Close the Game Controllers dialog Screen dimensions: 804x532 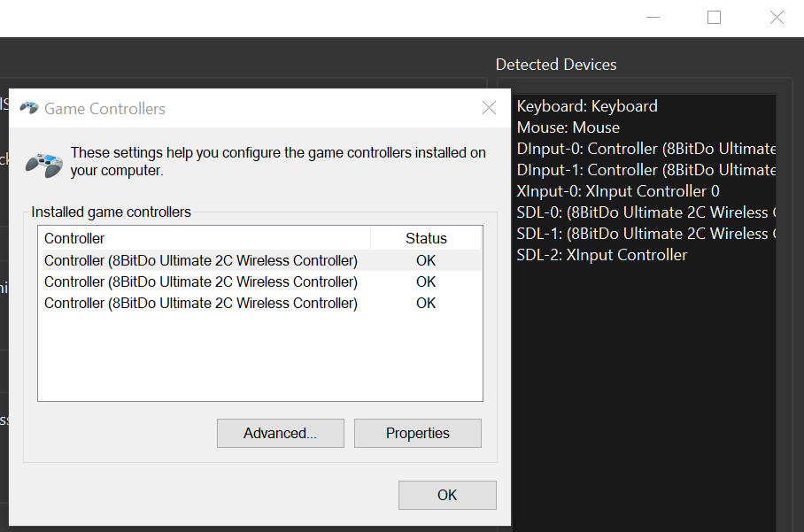[x=489, y=108]
